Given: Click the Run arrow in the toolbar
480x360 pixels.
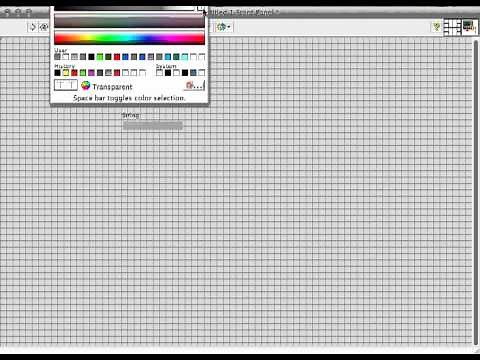Looking at the screenshot, I should [x=33, y=27].
